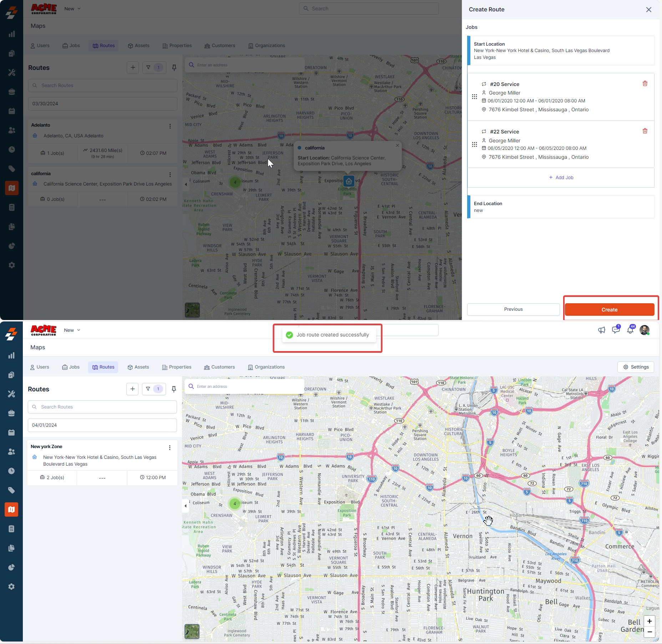
Task: Zoom out of the map
Action: click(x=649, y=632)
